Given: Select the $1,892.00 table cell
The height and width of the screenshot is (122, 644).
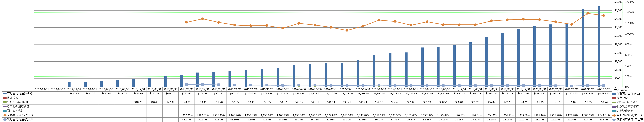Looking at the screenshot, I should (x=379, y=94).
